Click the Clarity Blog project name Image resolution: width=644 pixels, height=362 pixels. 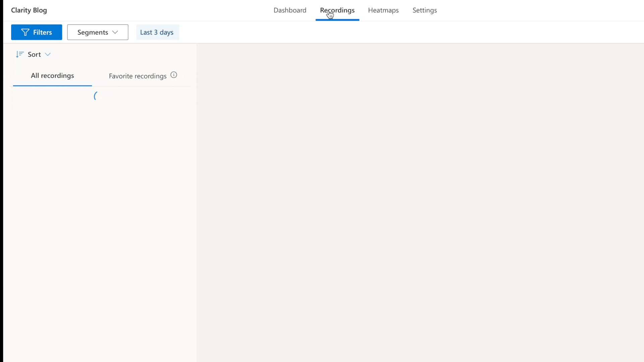[29, 10]
